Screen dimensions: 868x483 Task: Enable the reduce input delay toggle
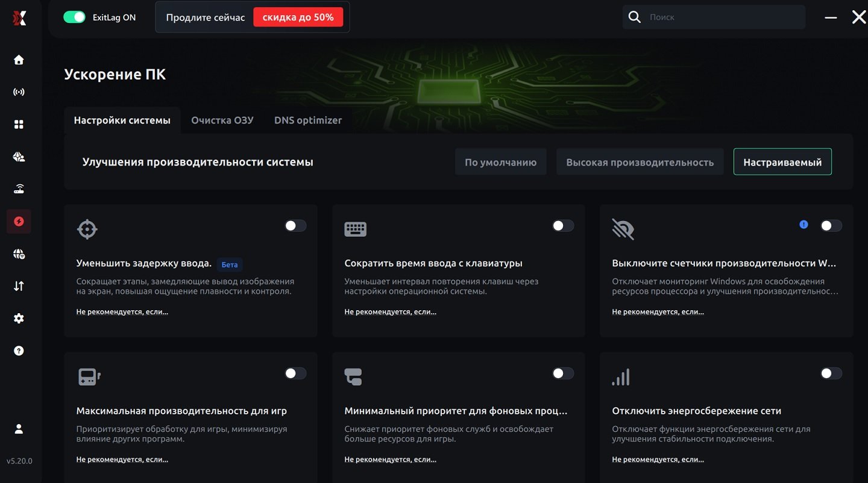click(x=295, y=226)
